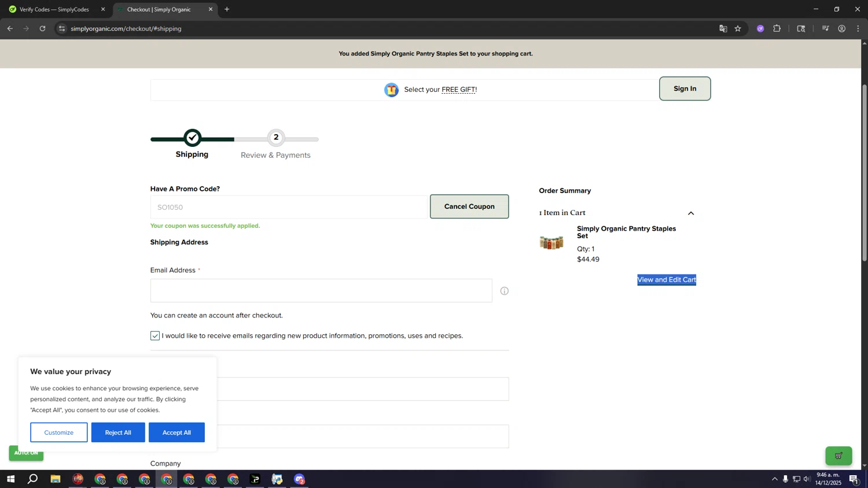The image size is (868, 488).
Task: View site information icon in address bar
Action: point(62,28)
